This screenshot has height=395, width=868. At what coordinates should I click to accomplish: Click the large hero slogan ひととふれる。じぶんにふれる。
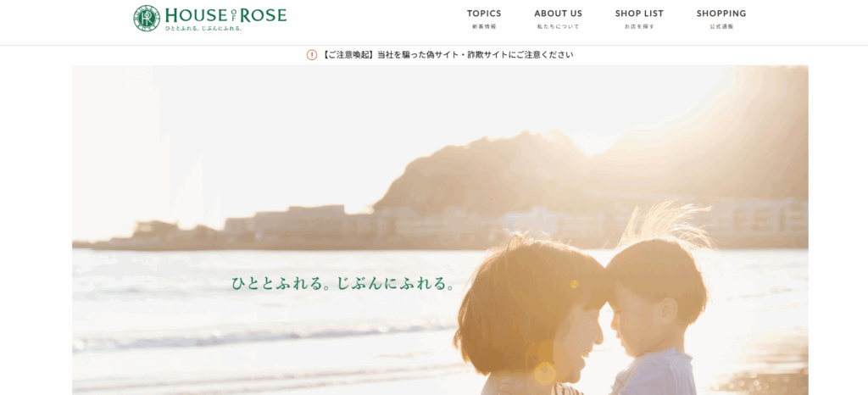pos(344,284)
